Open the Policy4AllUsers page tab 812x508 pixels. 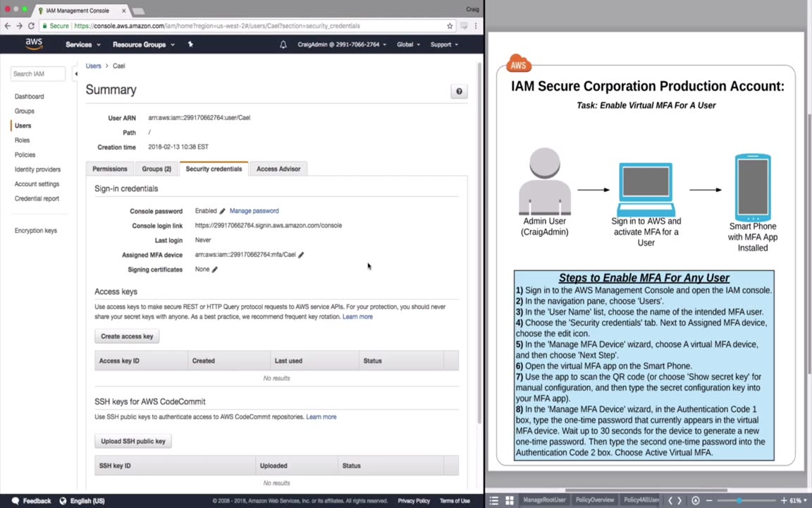(x=641, y=500)
